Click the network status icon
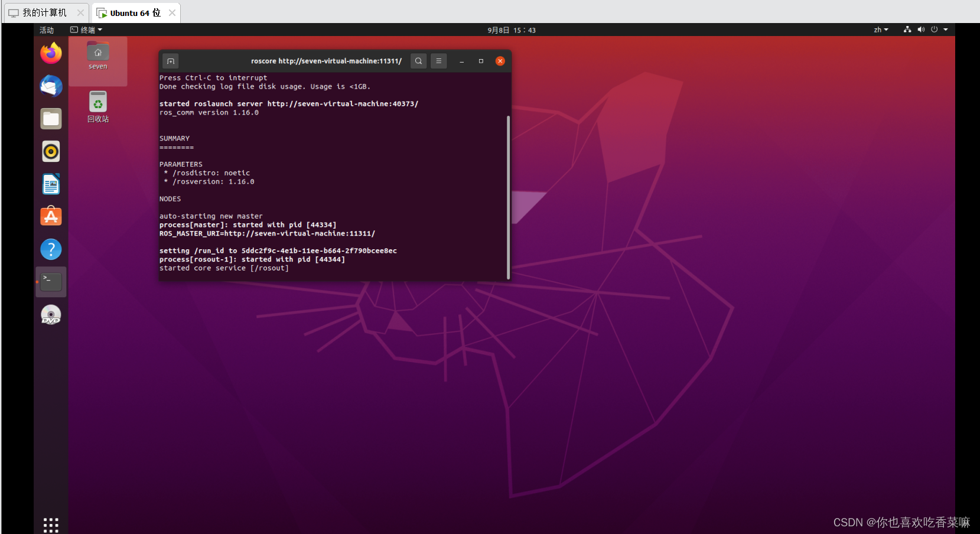This screenshot has width=980, height=534. (x=907, y=30)
